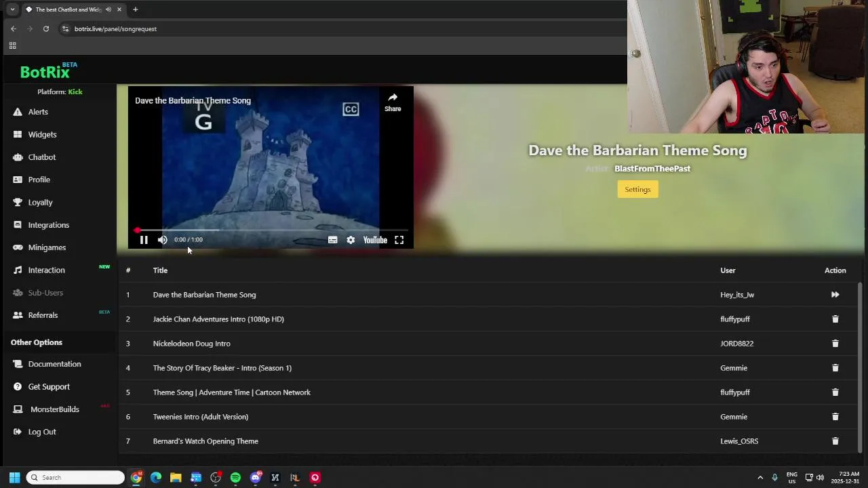Image resolution: width=868 pixels, height=488 pixels.
Task: Select Jackie Chan Adventures Intro title
Action: [218, 319]
